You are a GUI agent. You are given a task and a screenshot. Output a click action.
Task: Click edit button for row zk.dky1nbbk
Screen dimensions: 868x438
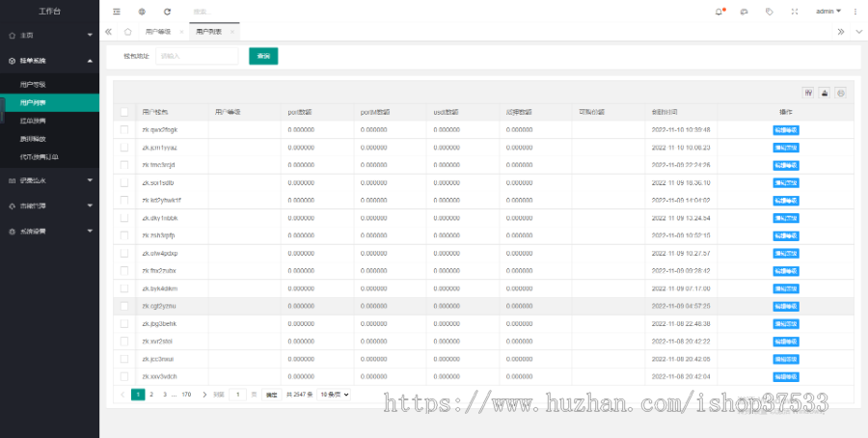tap(785, 218)
